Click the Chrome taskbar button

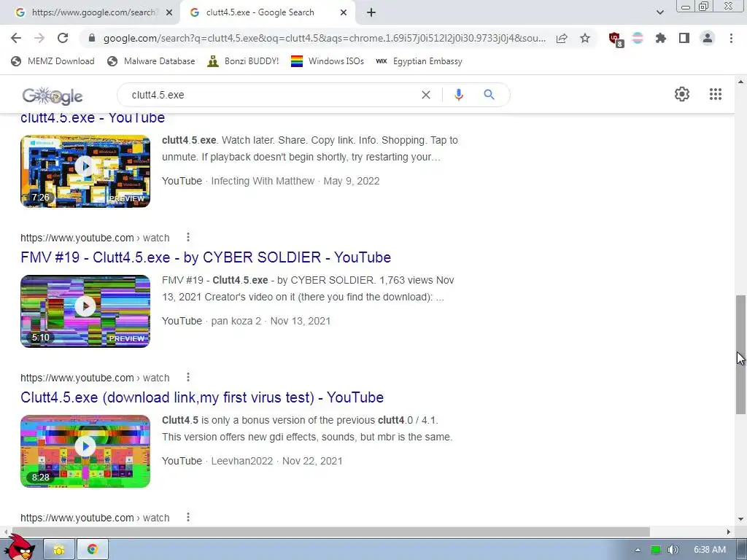click(93, 550)
